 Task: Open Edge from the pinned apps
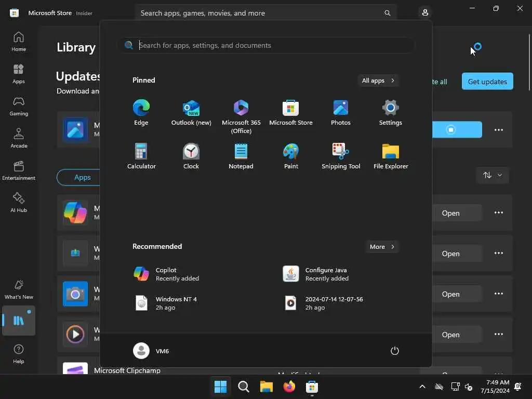(x=141, y=113)
